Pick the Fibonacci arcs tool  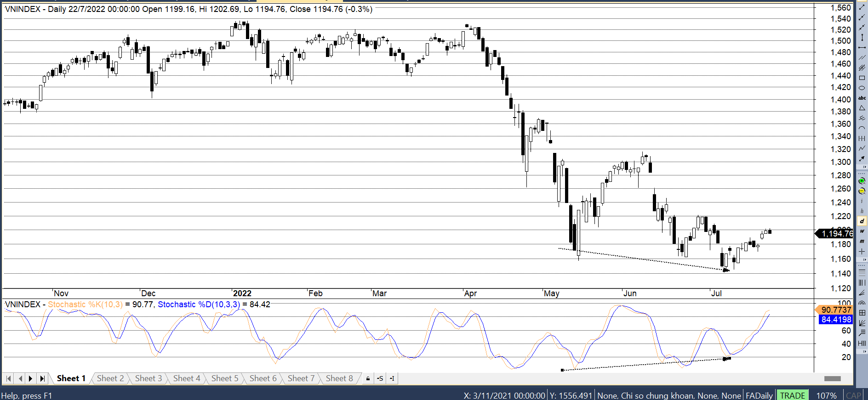[862, 303]
